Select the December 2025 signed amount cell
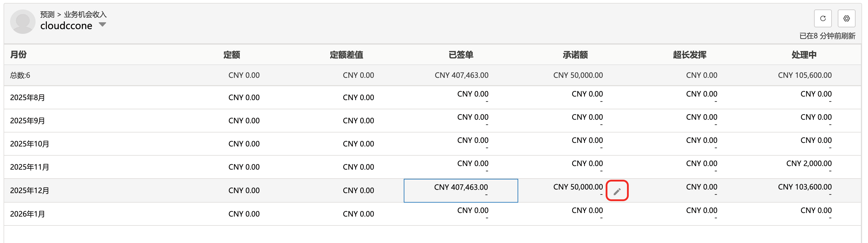Screen dimensions: 868x243 [461, 190]
